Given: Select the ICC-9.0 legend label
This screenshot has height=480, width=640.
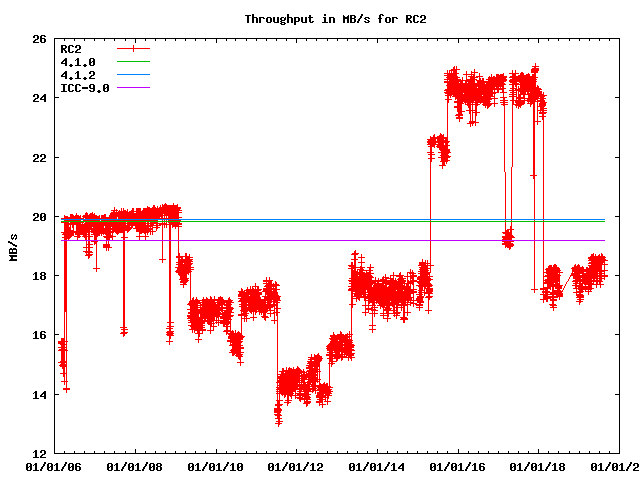Looking at the screenshot, I should point(84,88).
